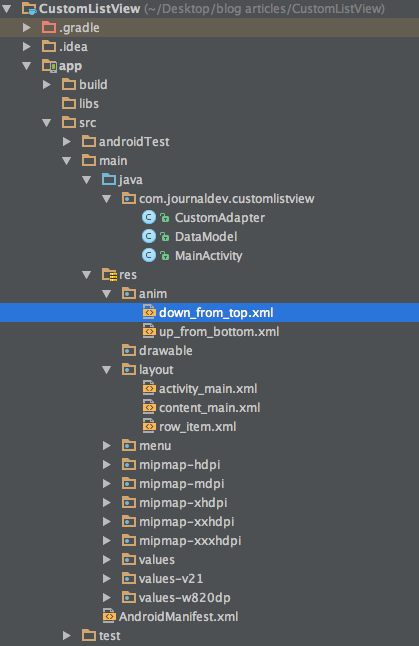
Task: Expand the mipmap-xhdpi folder arrow
Action: (x=107, y=503)
